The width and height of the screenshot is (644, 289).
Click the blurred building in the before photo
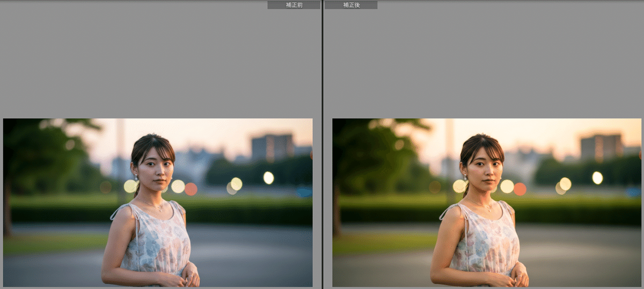coord(273,146)
